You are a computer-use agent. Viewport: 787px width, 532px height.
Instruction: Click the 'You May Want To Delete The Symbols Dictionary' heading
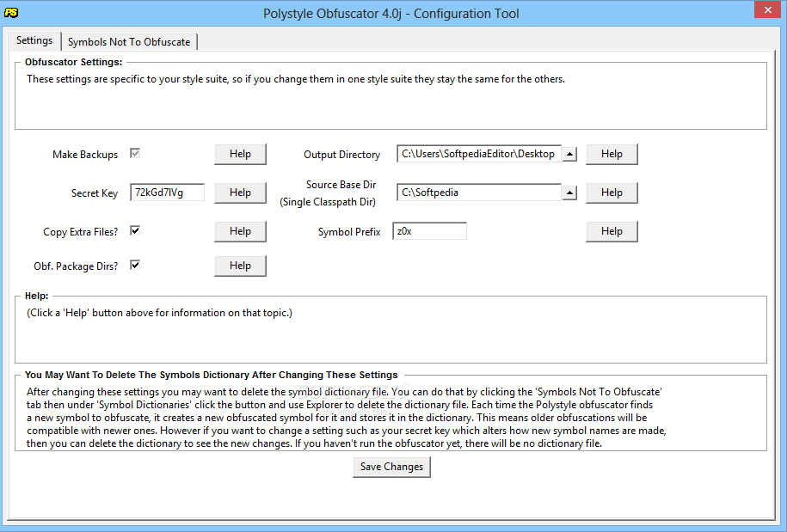point(212,375)
